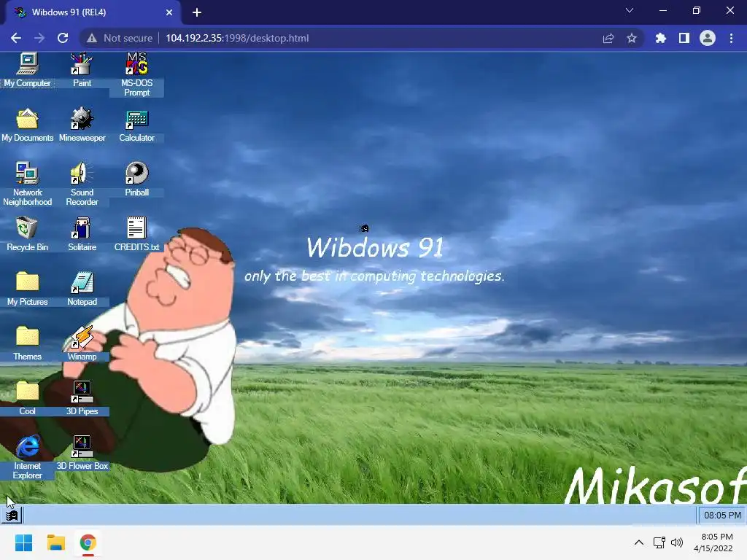Screen dimensions: 747x560
Task: Open the volume tray icon
Action: 676,542
